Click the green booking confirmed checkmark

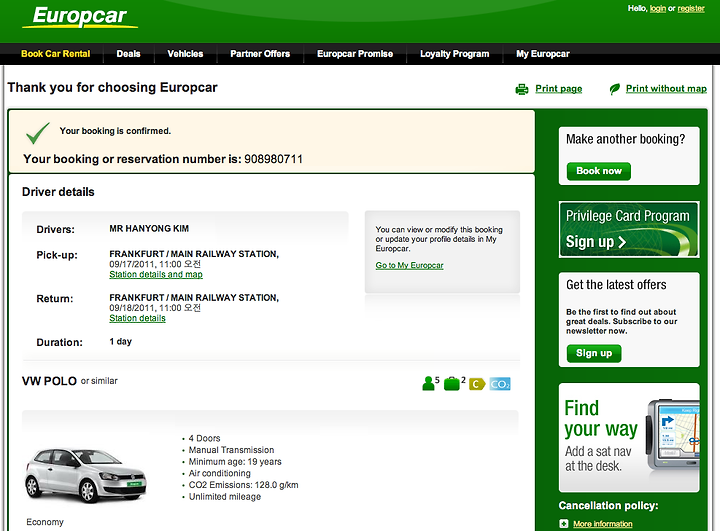(x=38, y=133)
